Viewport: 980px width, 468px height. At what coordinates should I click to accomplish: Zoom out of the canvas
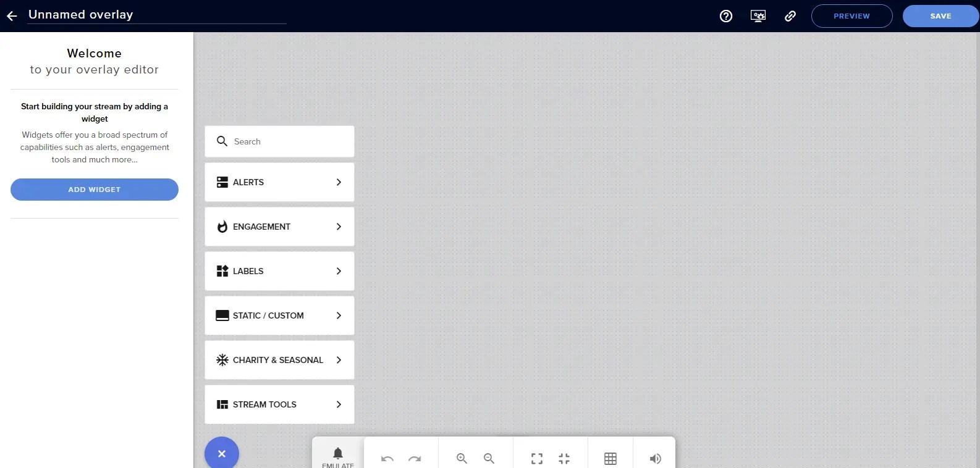tap(489, 459)
